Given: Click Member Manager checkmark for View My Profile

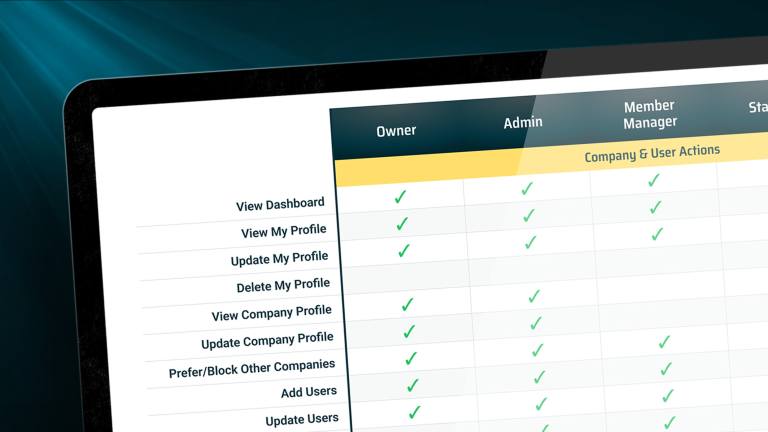Looking at the screenshot, I should (x=655, y=207).
